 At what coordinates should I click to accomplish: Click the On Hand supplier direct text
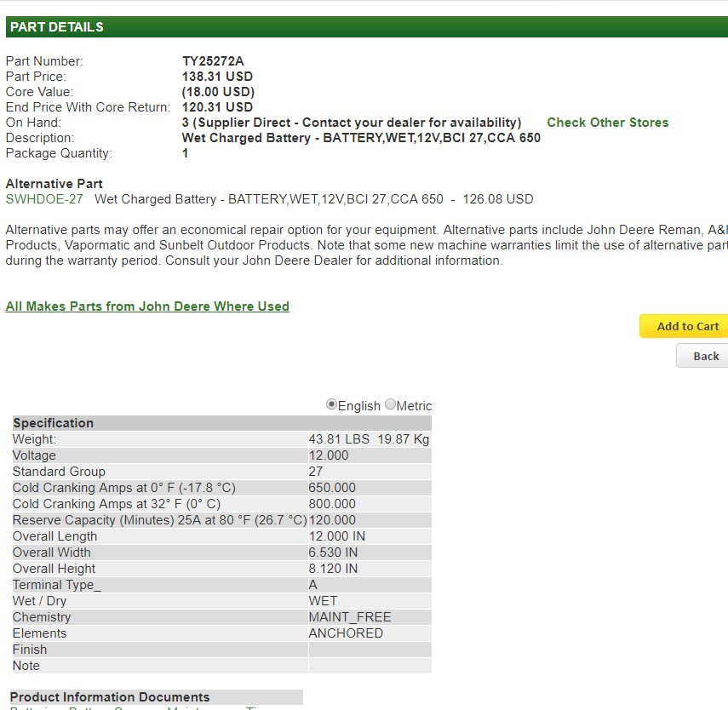coord(352,123)
